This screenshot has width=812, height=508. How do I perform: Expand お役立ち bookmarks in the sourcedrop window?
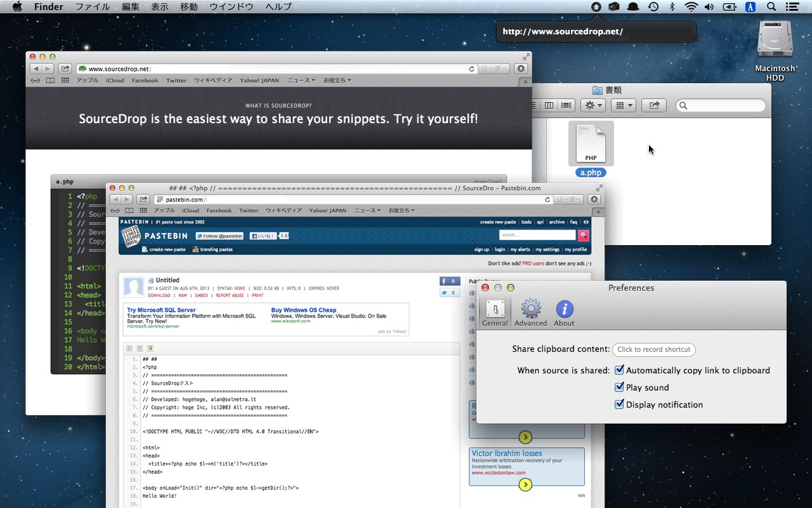(337, 81)
